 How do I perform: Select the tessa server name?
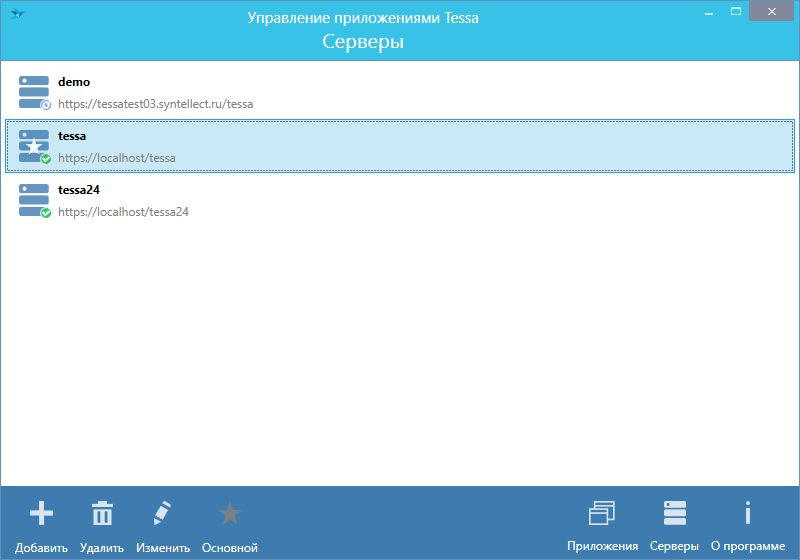click(72, 136)
